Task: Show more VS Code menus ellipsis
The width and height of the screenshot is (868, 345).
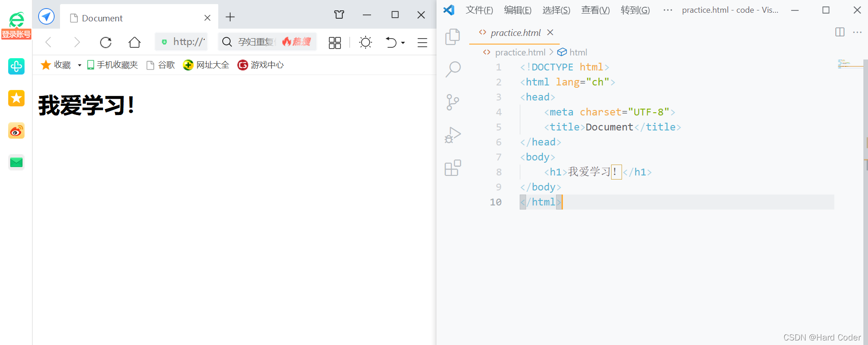Action: coord(667,10)
